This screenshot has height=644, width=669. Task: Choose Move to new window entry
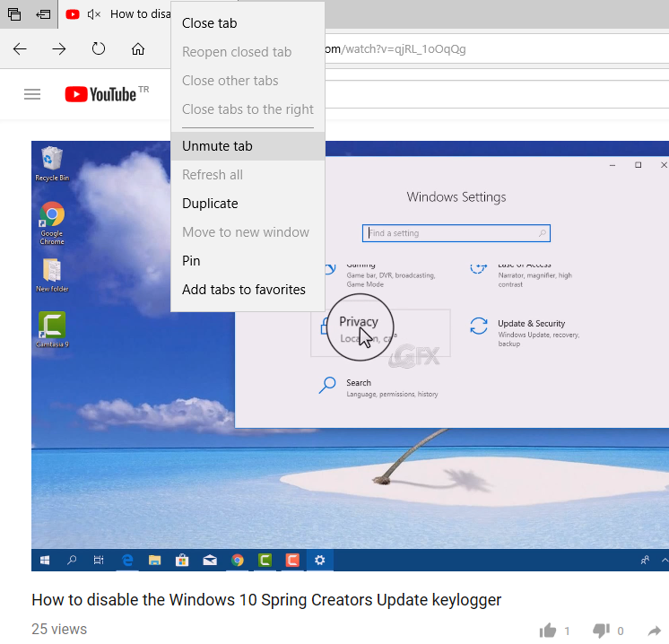coord(248,231)
